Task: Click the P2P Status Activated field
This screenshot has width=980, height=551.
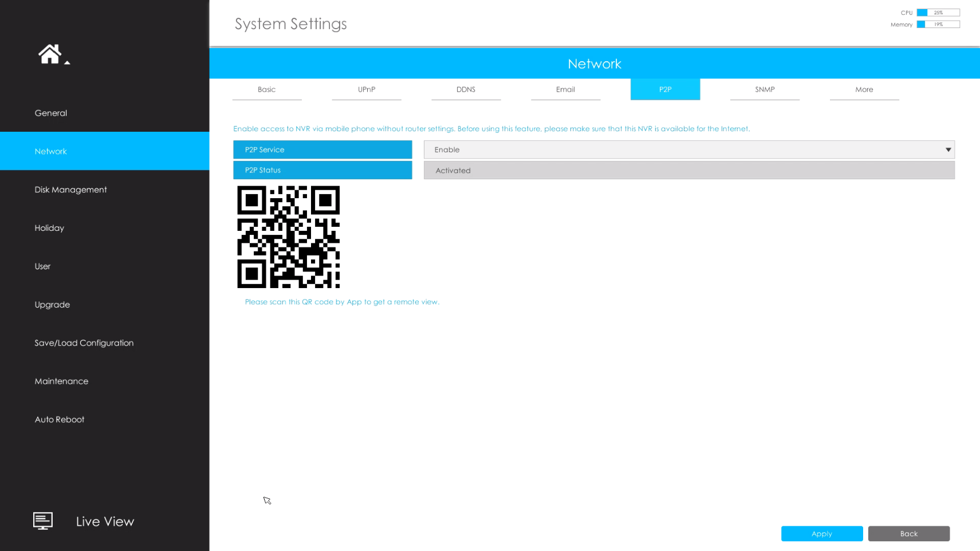Action: pos(689,170)
